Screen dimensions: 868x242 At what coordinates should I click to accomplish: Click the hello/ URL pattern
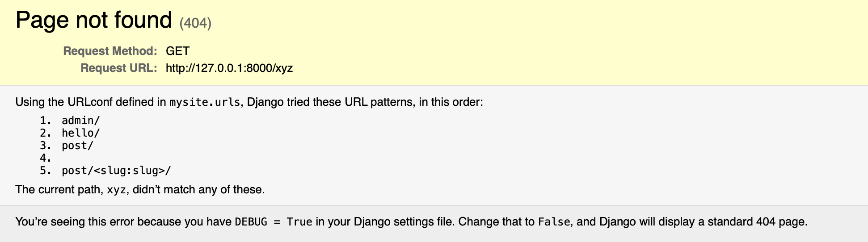point(80,133)
